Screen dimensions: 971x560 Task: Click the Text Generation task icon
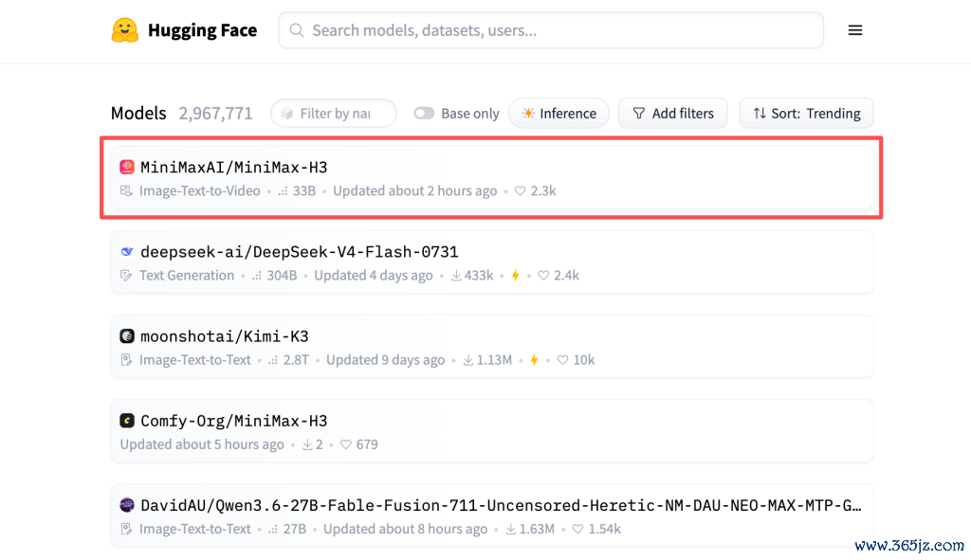[x=126, y=276]
